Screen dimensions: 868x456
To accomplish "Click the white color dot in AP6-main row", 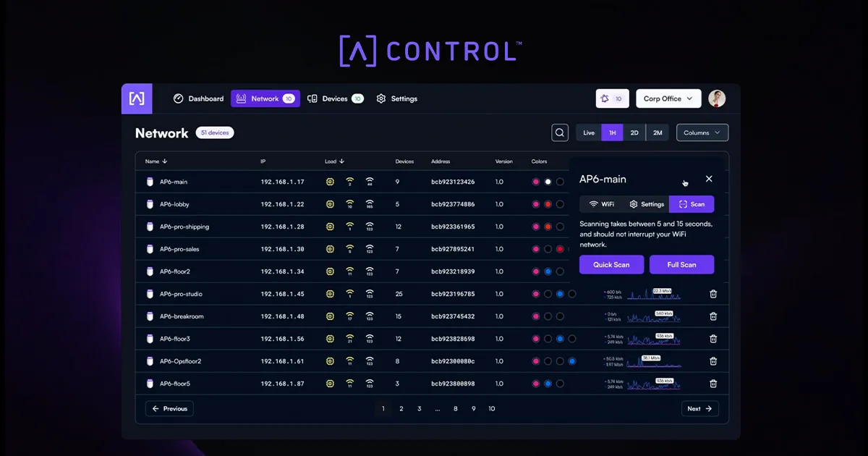I will point(548,182).
